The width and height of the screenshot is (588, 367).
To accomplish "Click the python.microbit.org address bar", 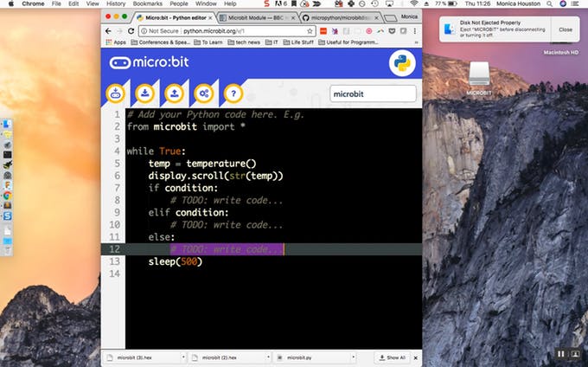I will coord(227,31).
